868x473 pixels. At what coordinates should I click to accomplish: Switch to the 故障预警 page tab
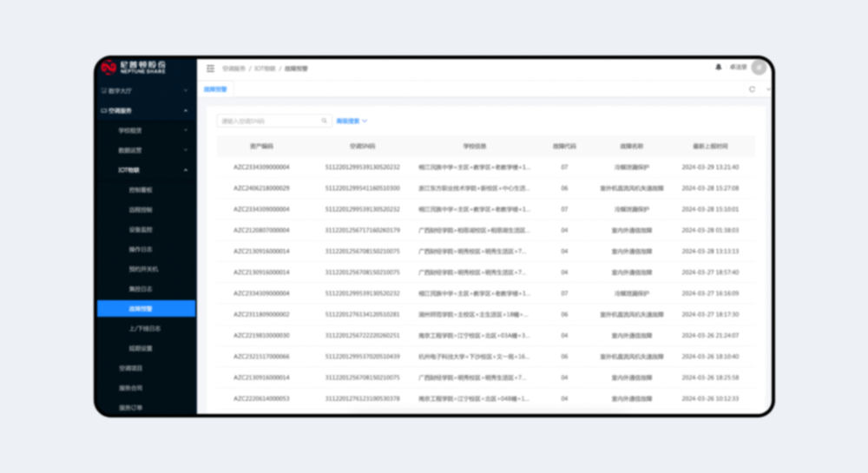tap(215, 89)
